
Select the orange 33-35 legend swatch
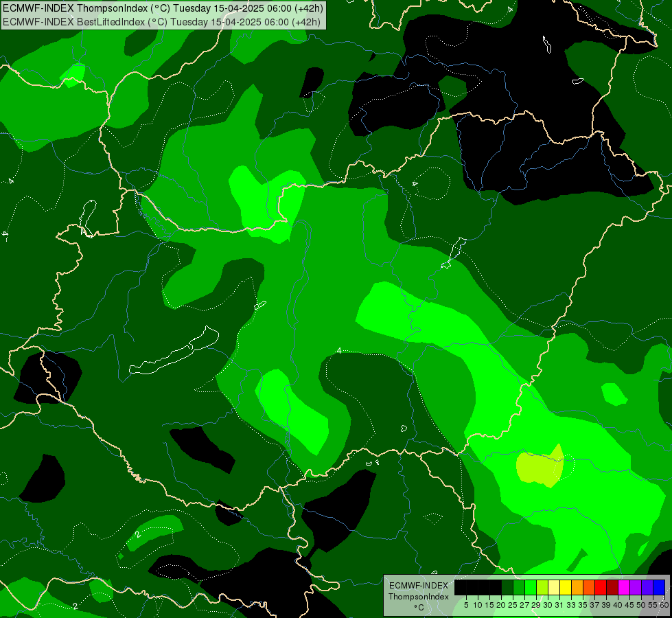click(x=577, y=587)
